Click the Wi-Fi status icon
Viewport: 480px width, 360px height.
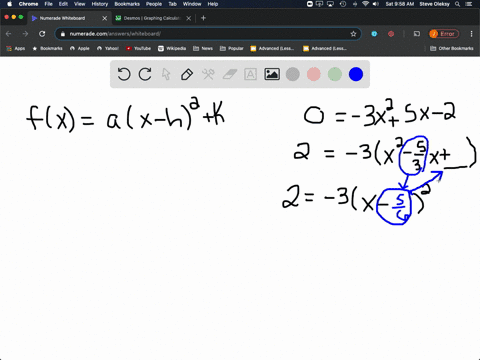tap(366, 4)
